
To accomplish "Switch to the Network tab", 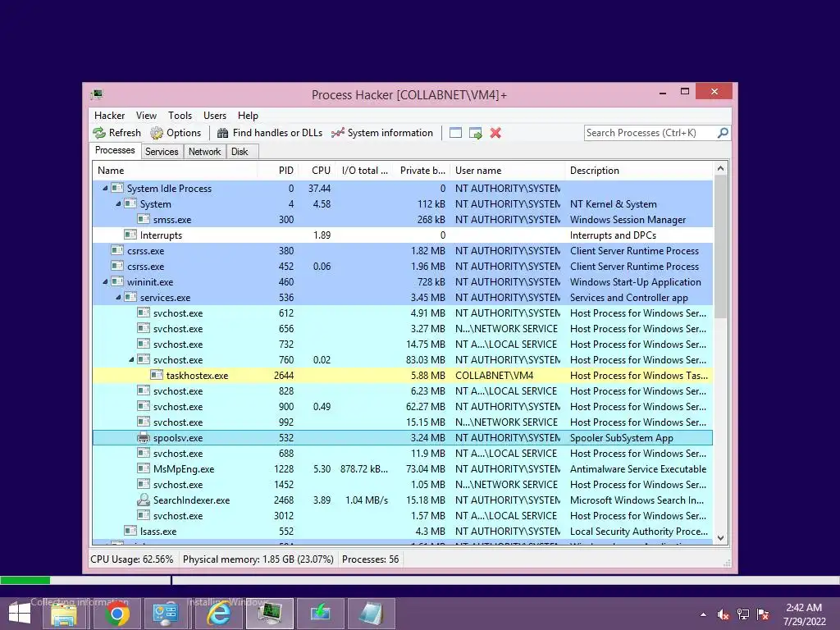I will [204, 152].
